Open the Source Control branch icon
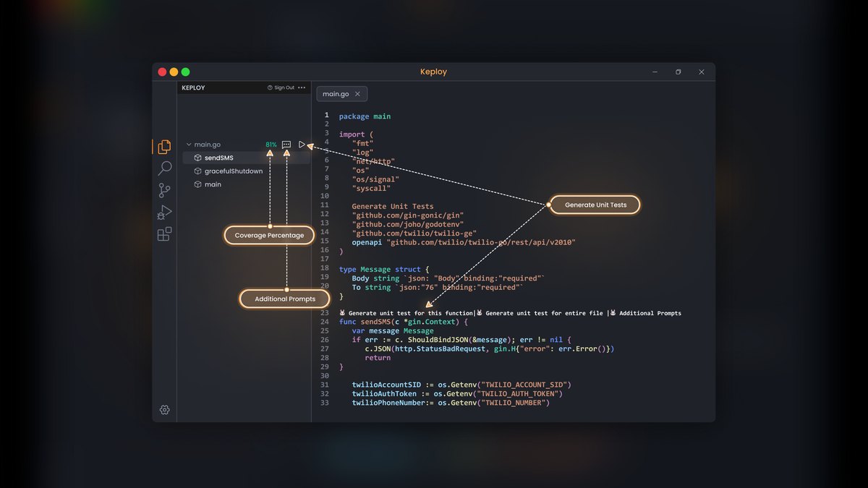This screenshot has width=868, height=488. tap(164, 190)
